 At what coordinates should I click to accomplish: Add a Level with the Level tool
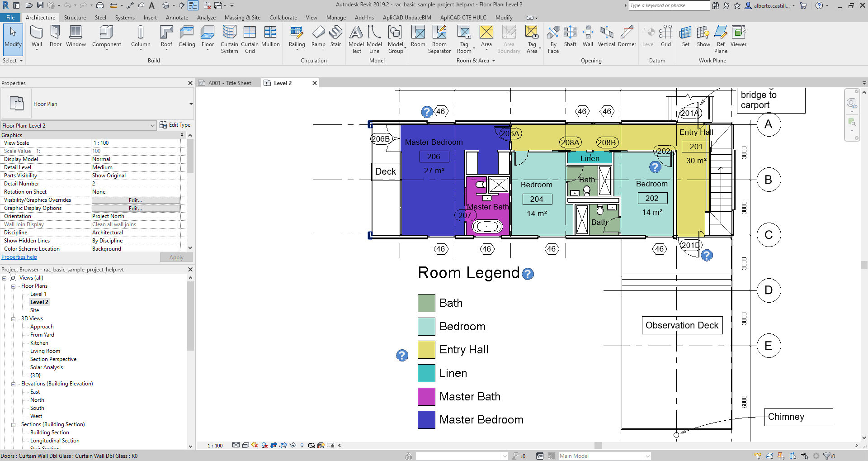point(648,36)
